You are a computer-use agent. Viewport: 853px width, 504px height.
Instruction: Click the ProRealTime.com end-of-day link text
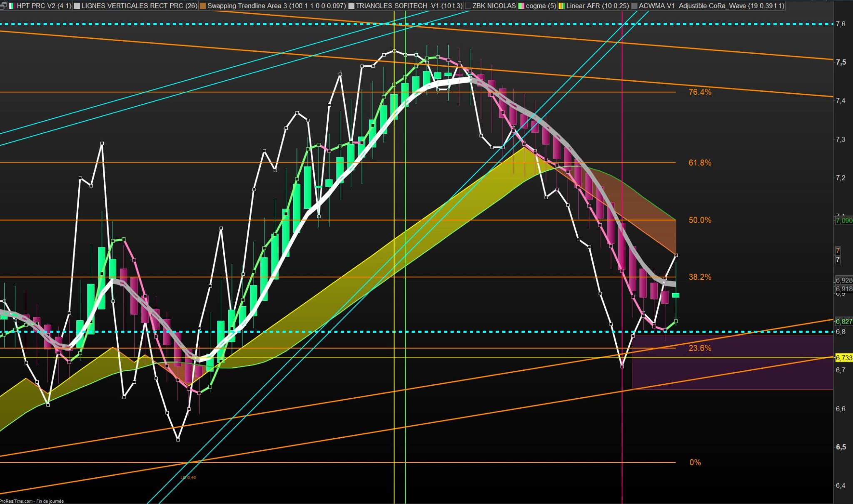32,501
